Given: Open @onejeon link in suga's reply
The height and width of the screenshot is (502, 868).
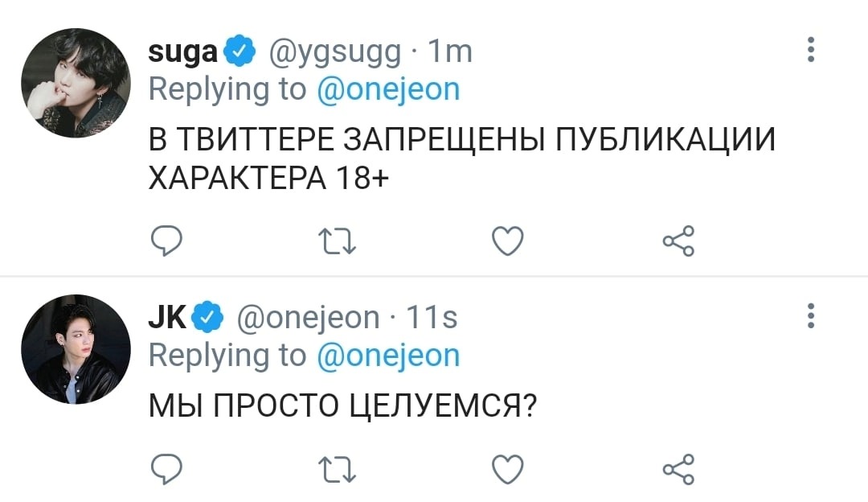Looking at the screenshot, I should point(388,88).
